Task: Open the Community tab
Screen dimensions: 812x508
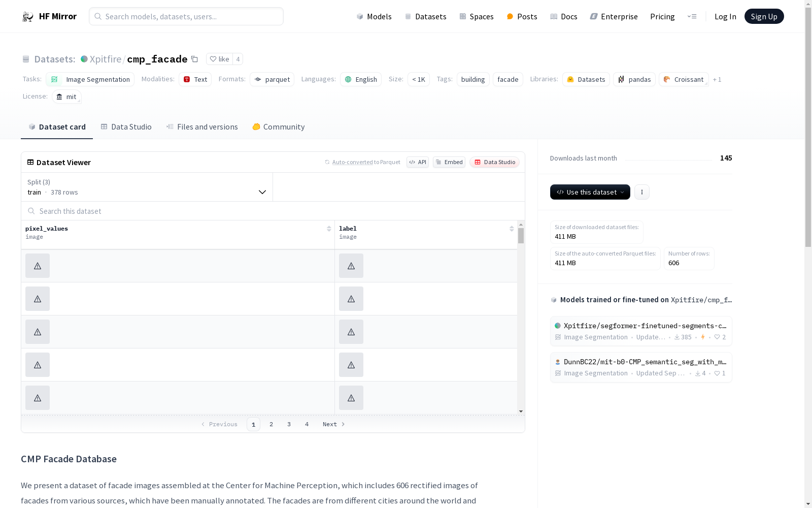Action: (x=278, y=127)
